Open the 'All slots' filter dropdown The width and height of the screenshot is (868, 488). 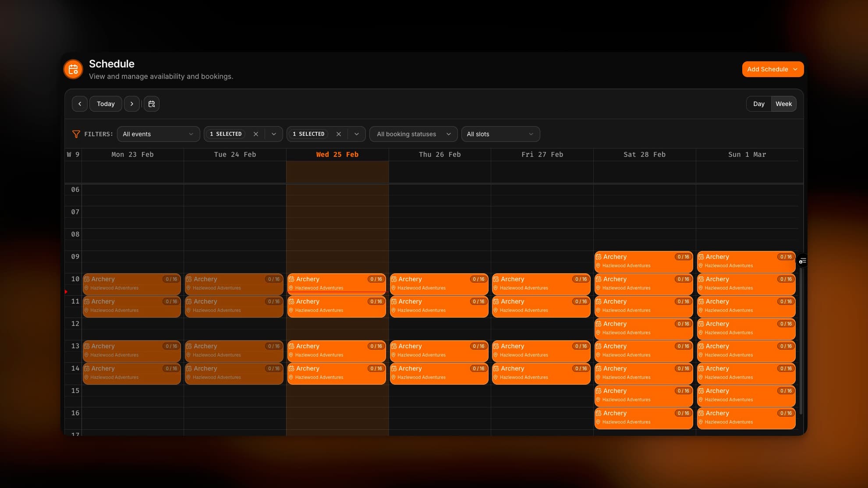[x=500, y=134]
